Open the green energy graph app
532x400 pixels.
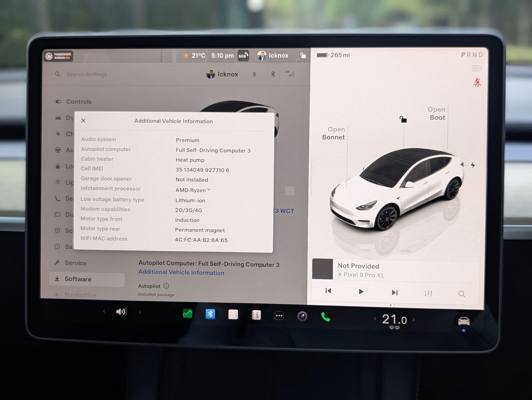coord(188,314)
